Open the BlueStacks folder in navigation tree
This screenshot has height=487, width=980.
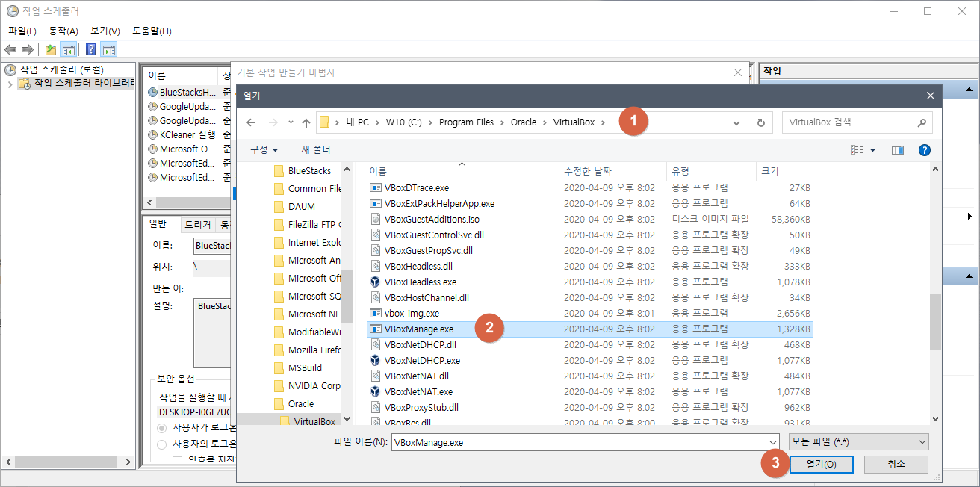tap(309, 170)
